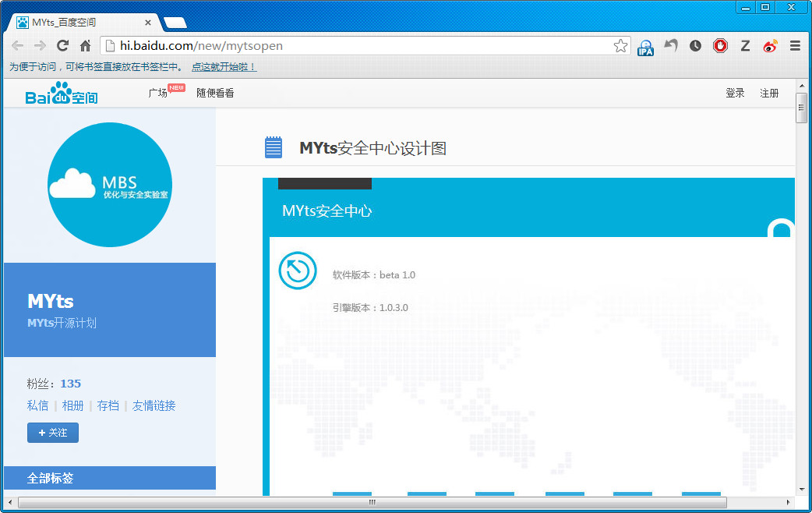
Task: Click the 软件版本：beta 1.0 text
Action: coord(374,274)
